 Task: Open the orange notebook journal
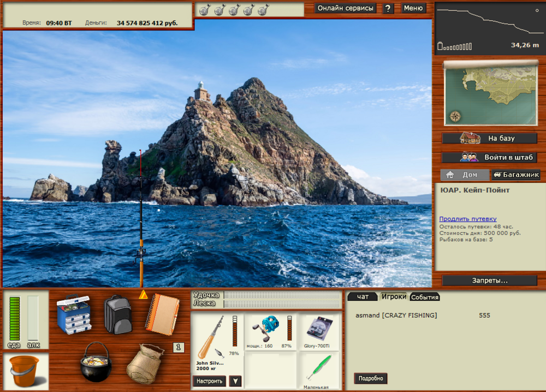(162, 314)
